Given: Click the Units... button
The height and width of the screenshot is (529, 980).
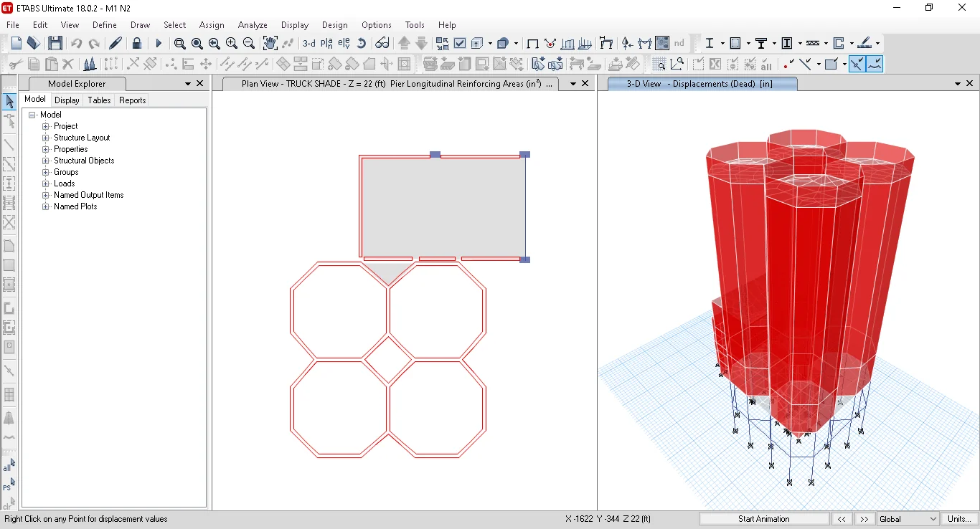Looking at the screenshot, I should (960, 519).
